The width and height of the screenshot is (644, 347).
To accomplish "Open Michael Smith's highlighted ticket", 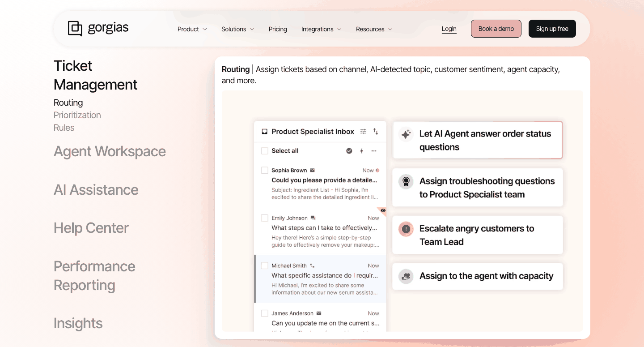I will coord(320,279).
